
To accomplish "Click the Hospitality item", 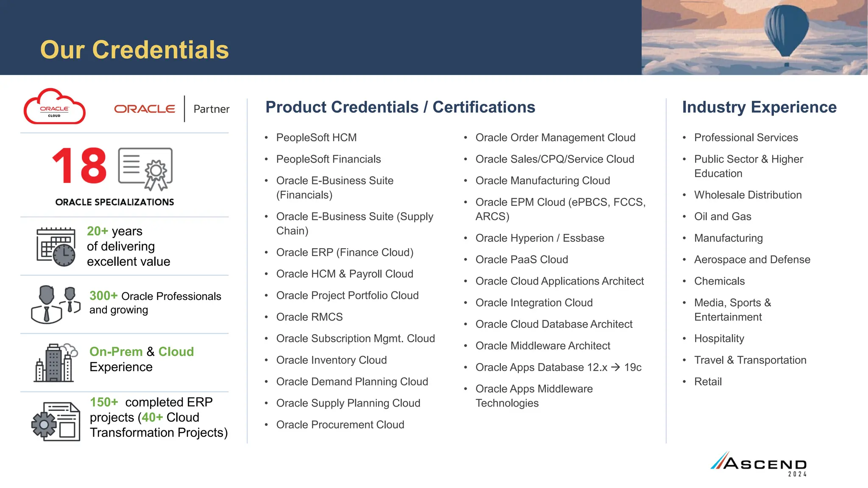I will point(719,338).
